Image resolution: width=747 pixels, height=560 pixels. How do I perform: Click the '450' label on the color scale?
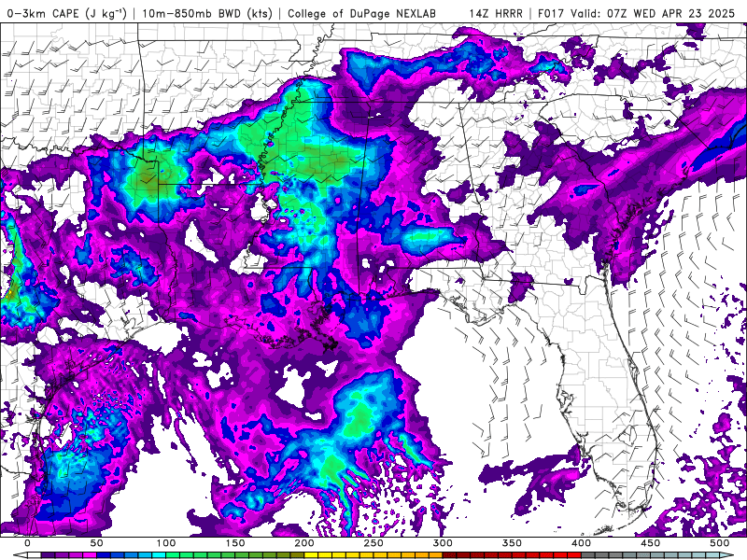(x=650, y=543)
